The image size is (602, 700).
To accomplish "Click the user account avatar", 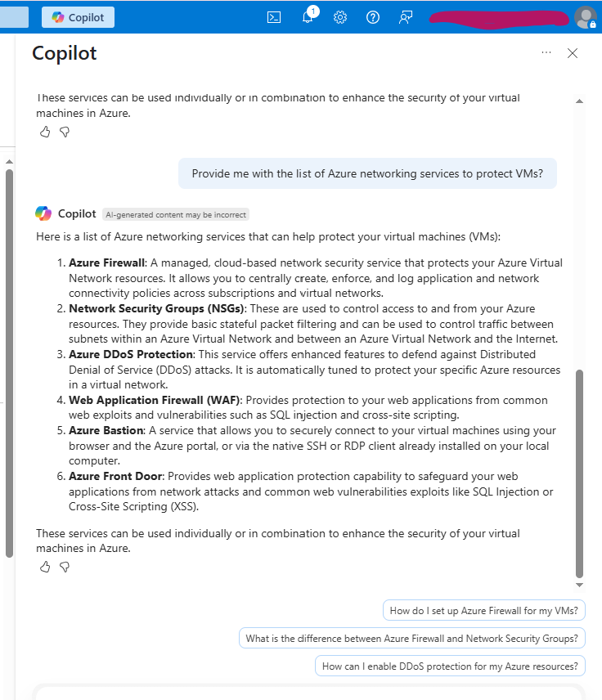I will [586, 17].
